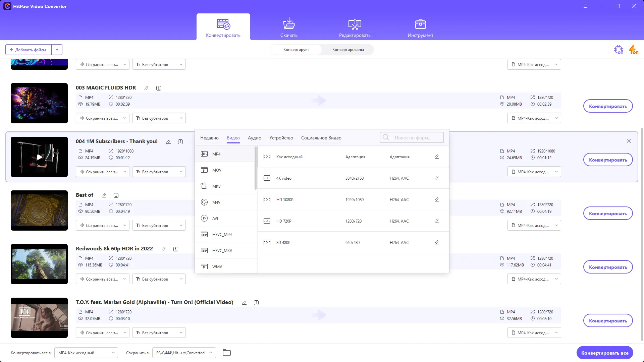Image resolution: width=644 pixels, height=362 pixels.
Task: Expand the Add files dropdown arrow
Action: coord(57,50)
